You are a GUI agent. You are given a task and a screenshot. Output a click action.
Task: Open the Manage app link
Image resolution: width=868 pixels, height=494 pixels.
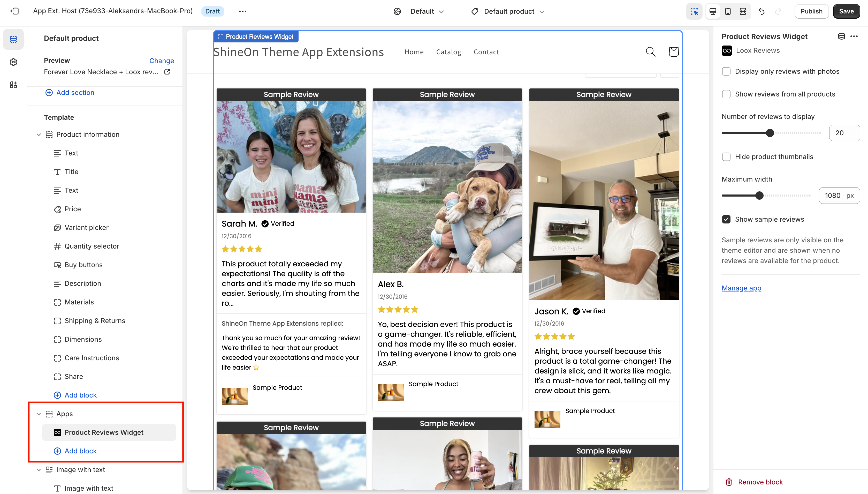(x=741, y=288)
